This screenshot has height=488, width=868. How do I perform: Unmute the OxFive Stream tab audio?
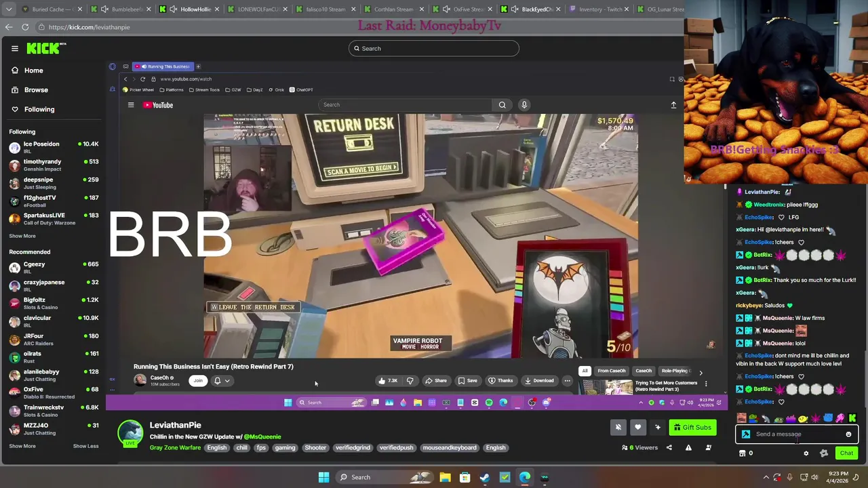pyautogui.click(x=446, y=9)
